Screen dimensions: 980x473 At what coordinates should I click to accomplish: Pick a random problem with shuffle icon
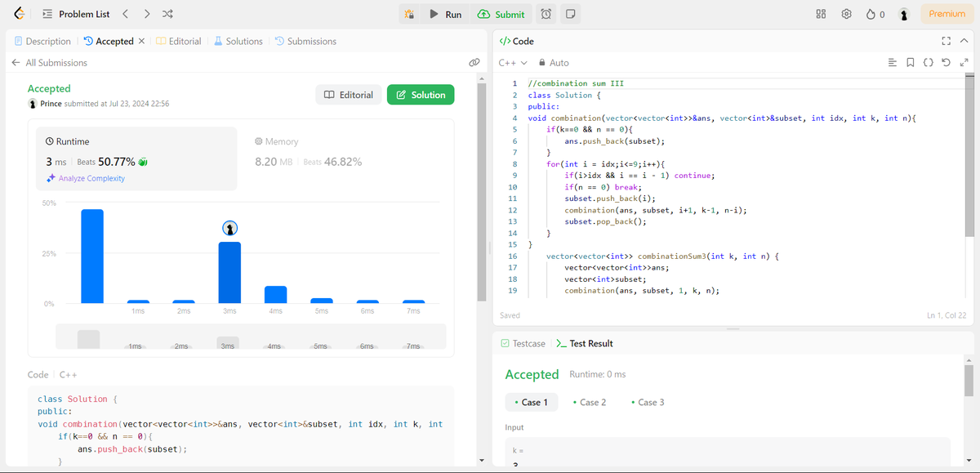click(x=167, y=14)
